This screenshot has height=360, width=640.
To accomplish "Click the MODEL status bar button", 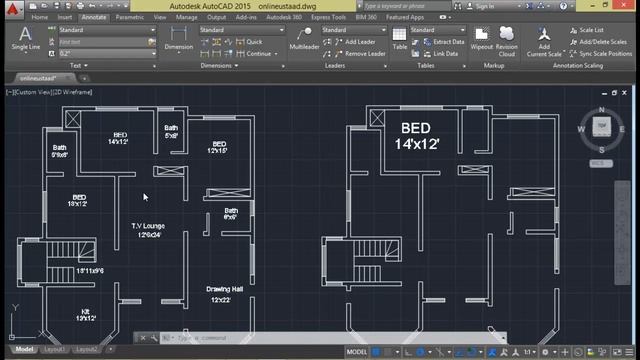I will pos(356,352).
